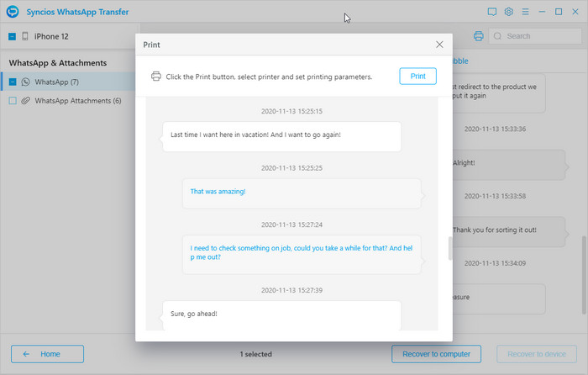
Task: Click the 'Syncios WhatsApp Transfer' title
Action: pos(77,12)
